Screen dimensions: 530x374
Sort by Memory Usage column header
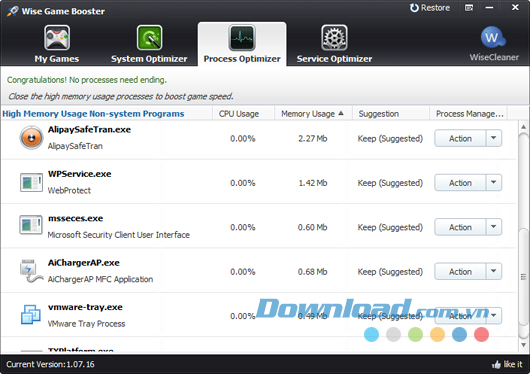click(x=313, y=114)
